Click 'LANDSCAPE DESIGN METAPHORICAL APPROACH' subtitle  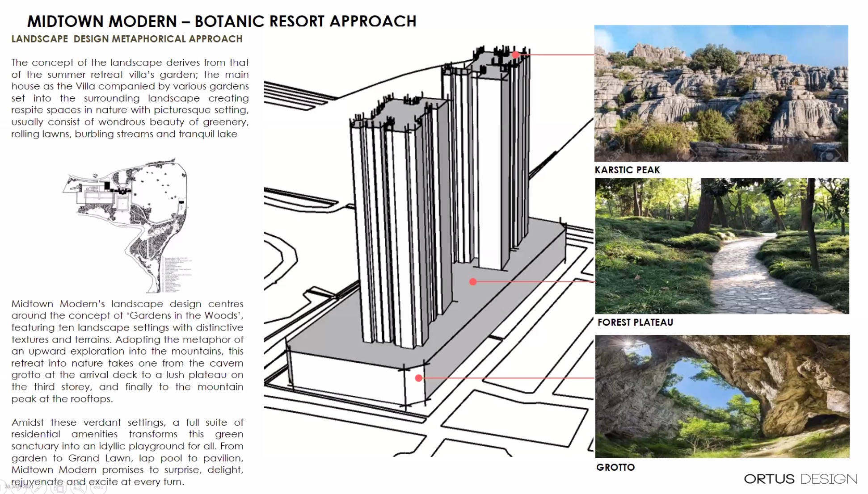[127, 39]
